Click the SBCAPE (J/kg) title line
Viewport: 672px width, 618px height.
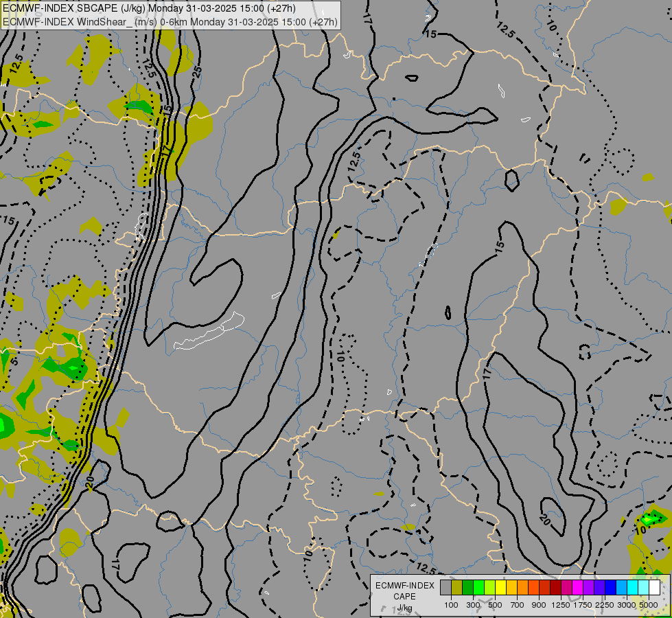(149, 8)
